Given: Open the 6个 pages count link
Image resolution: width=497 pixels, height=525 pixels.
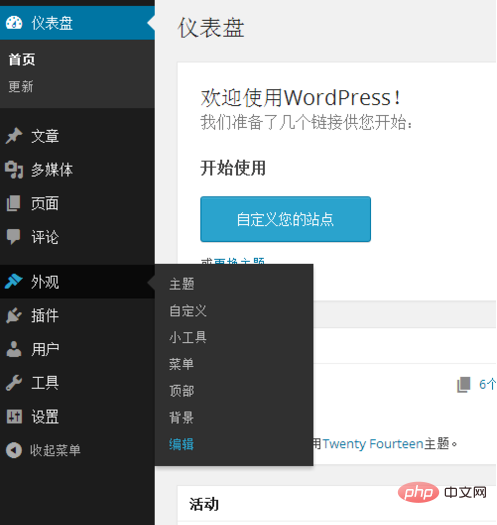Looking at the screenshot, I should (x=488, y=384).
